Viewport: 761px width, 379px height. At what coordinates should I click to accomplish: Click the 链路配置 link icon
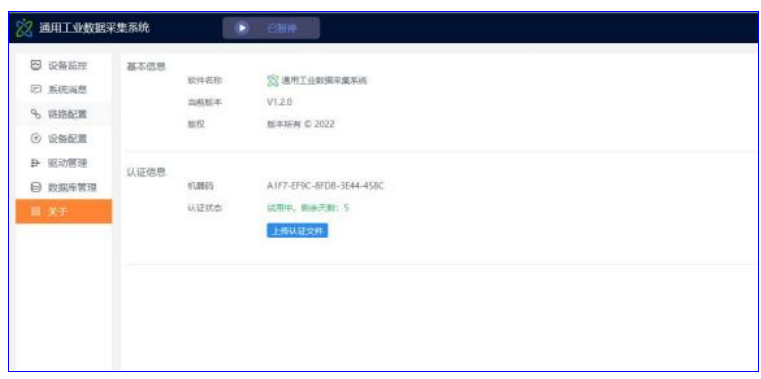[x=36, y=114]
